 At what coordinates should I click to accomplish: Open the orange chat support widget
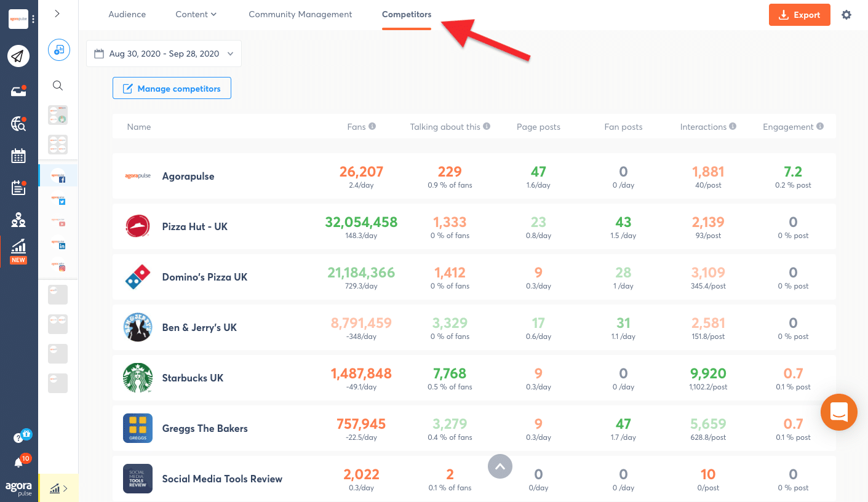838,412
